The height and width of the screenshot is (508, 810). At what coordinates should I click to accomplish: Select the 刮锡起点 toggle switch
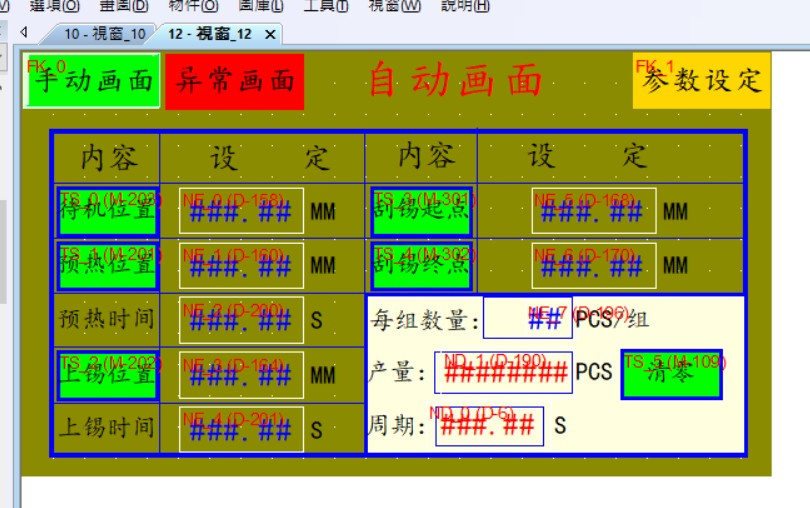(x=421, y=211)
